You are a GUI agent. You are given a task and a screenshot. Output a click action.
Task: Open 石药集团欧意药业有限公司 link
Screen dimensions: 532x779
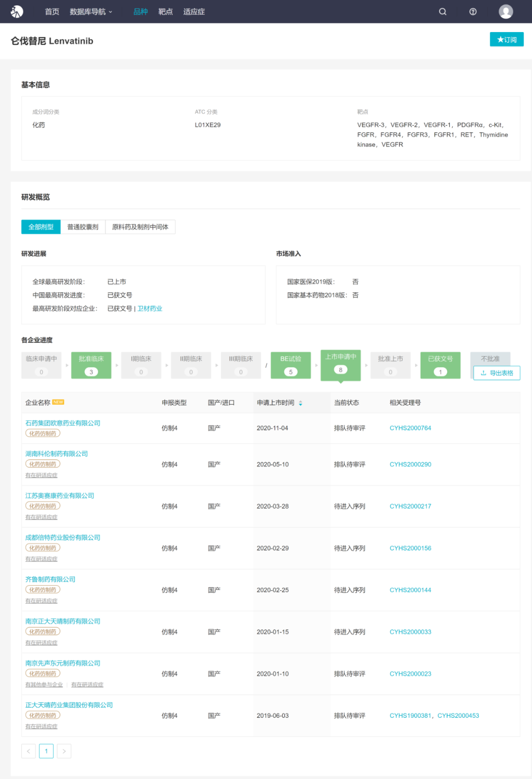pyautogui.click(x=63, y=423)
